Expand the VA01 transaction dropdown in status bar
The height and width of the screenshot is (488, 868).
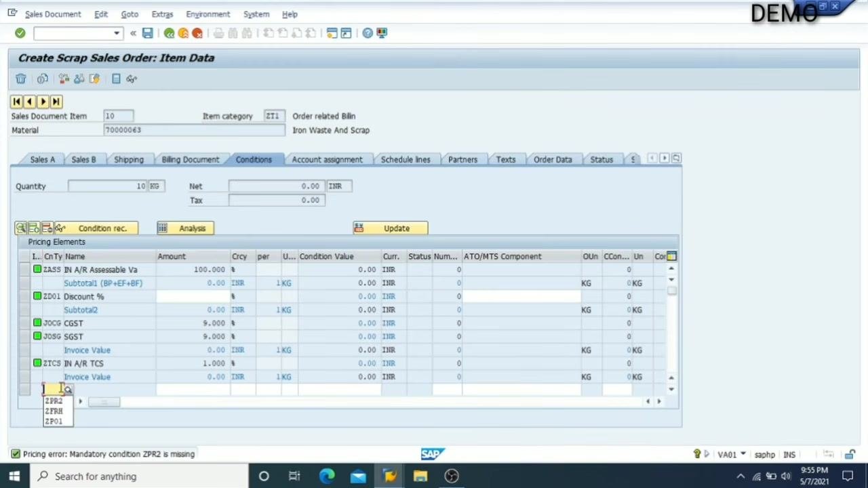(743, 454)
